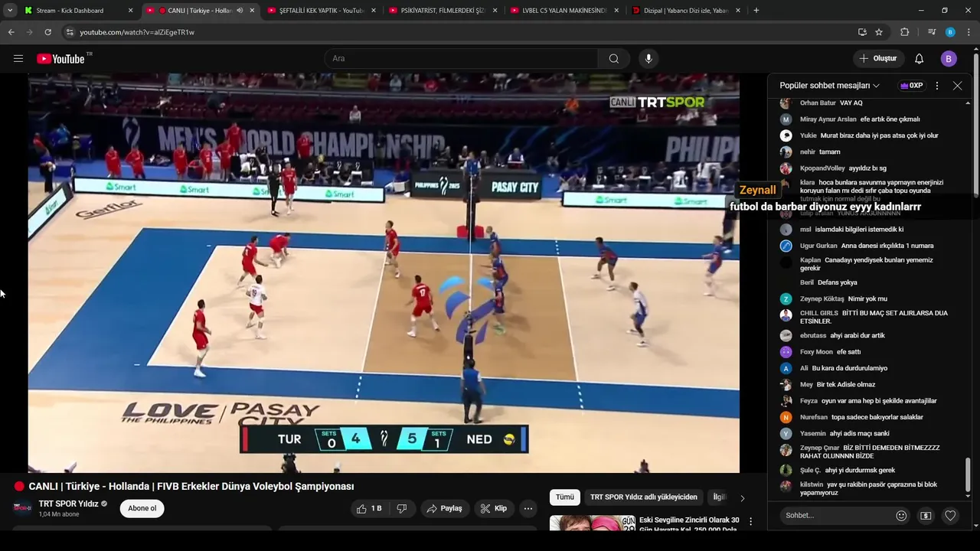The image size is (980, 551).
Task: Click the live volleyball video player
Action: (x=384, y=273)
